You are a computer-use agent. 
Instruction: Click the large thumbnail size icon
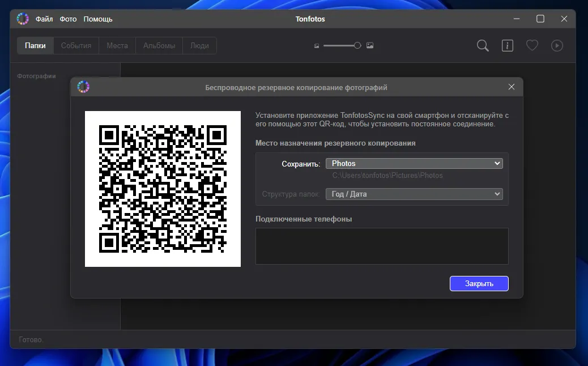coord(370,45)
